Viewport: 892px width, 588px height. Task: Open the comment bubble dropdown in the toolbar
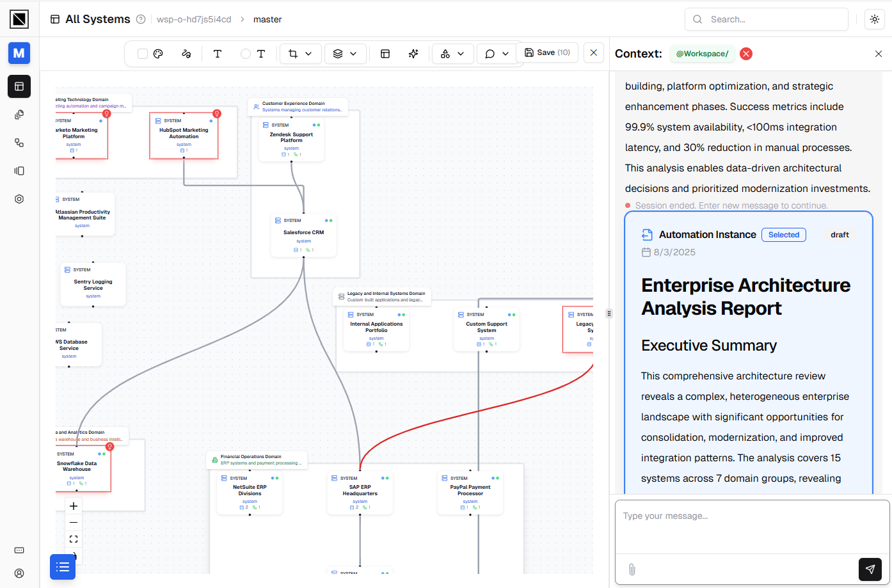(497, 54)
